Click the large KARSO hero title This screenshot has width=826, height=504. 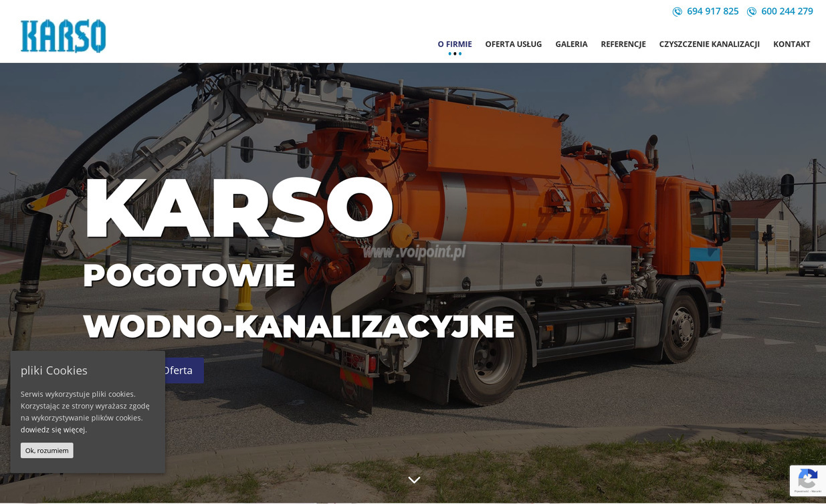tap(238, 207)
